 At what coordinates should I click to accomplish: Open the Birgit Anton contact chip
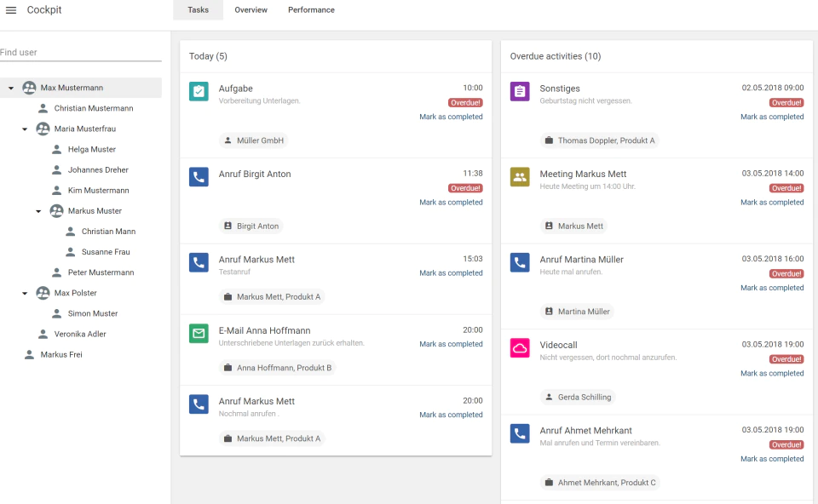(x=251, y=226)
